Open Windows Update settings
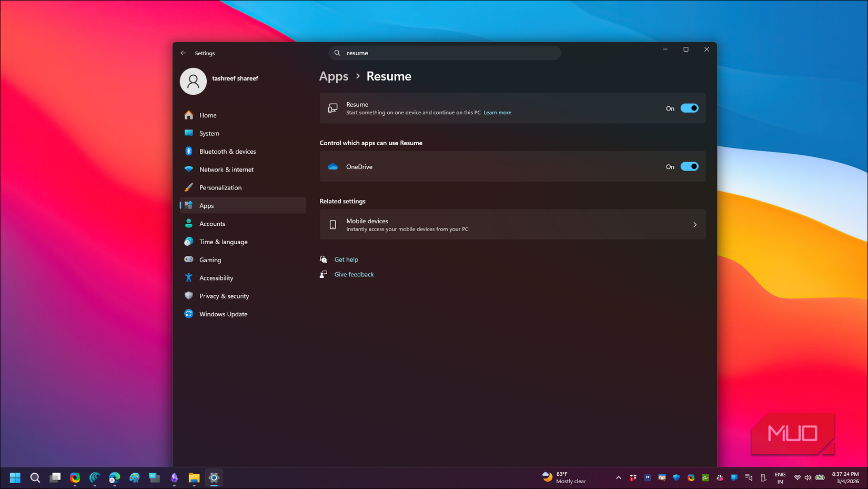The width and height of the screenshot is (868, 489). pos(224,314)
